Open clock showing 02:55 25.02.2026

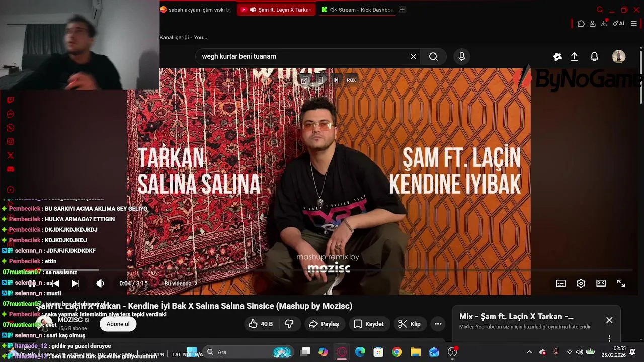click(613, 352)
